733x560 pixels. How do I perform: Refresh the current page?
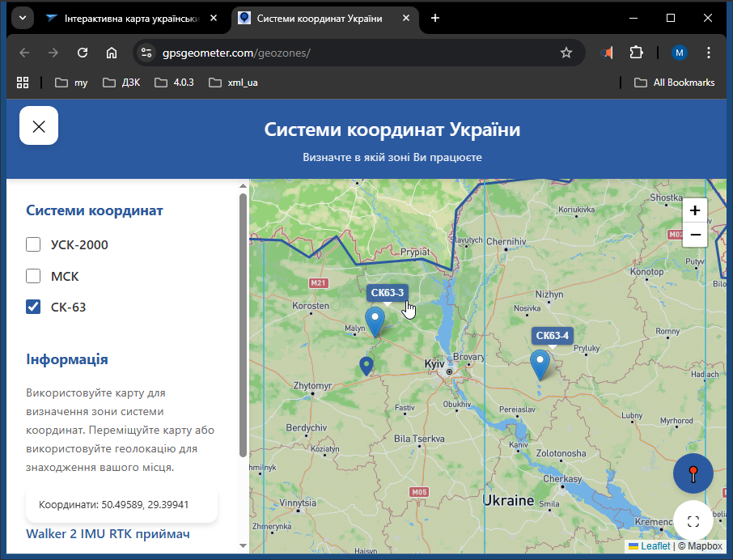coord(83,52)
